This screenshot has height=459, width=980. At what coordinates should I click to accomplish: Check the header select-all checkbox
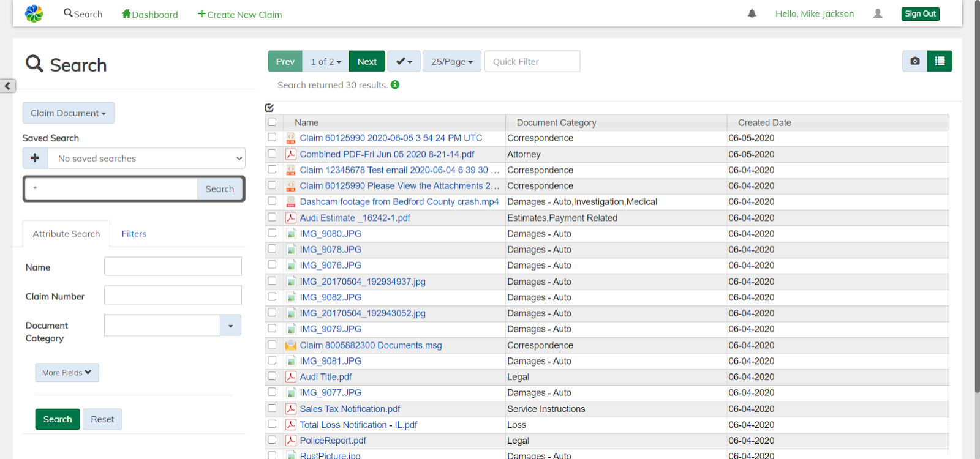pyautogui.click(x=272, y=122)
